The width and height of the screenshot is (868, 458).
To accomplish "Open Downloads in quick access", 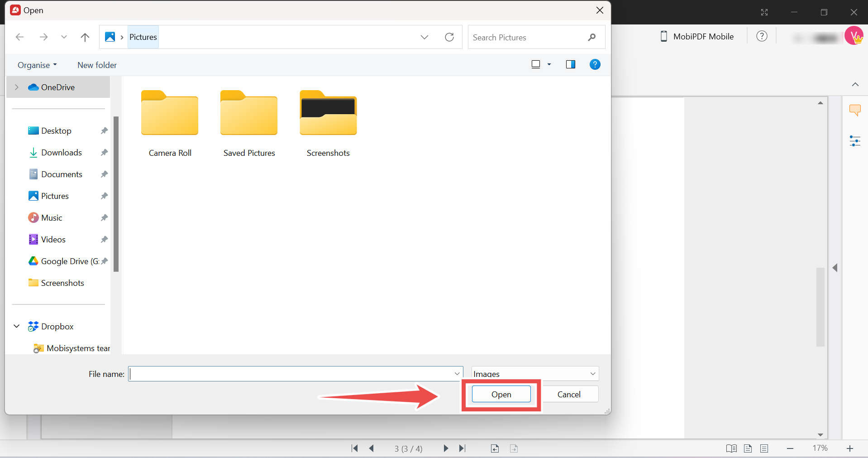I will point(62,152).
